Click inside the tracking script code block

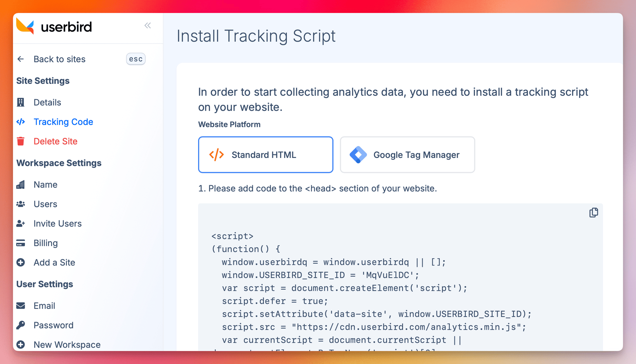click(364, 288)
